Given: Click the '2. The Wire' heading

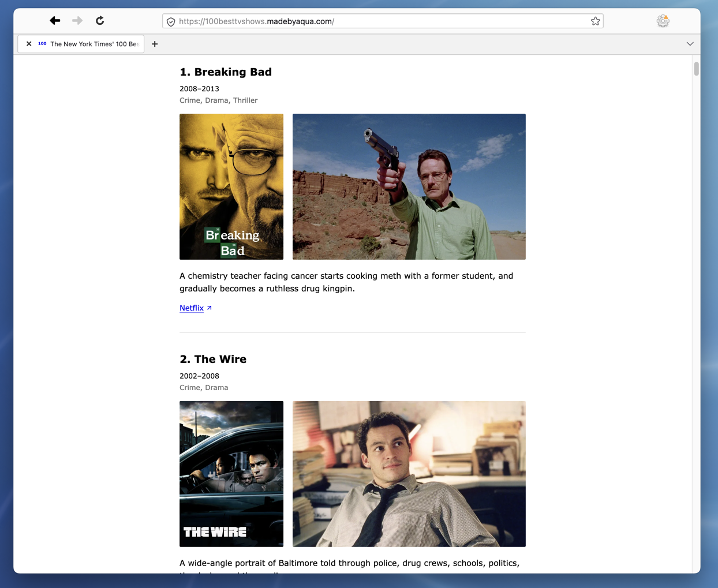Looking at the screenshot, I should (213, 359).
